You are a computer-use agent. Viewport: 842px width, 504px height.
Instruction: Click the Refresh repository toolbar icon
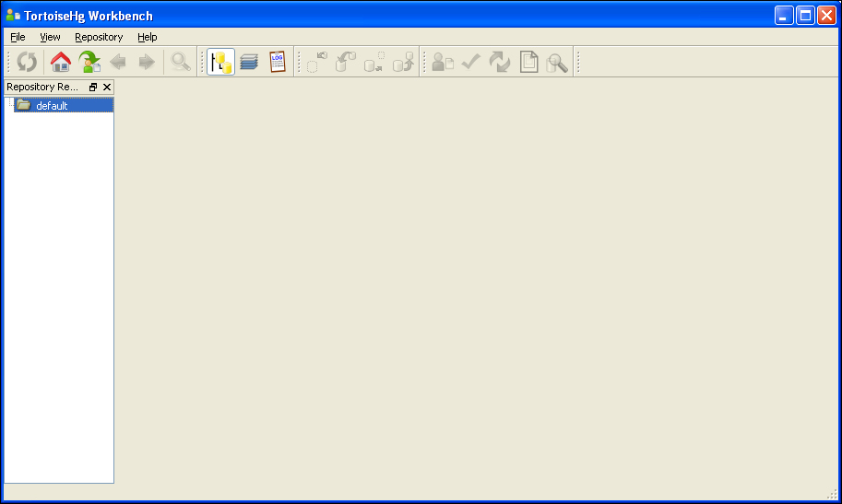point(27,62)
